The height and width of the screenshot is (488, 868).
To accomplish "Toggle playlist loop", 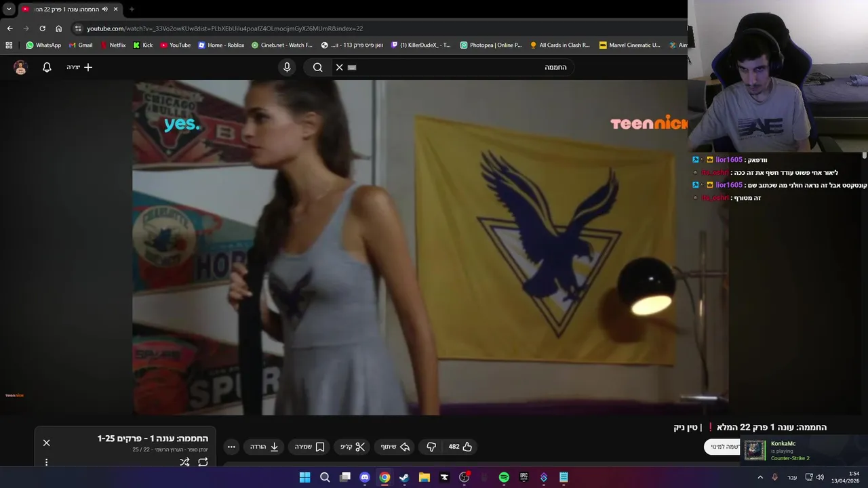I will click(203, 462).
